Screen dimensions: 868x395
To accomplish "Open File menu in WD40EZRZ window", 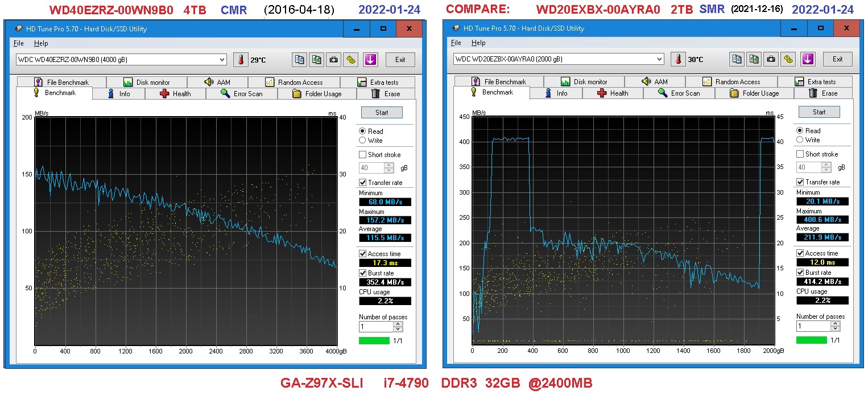I will [18, 43].
